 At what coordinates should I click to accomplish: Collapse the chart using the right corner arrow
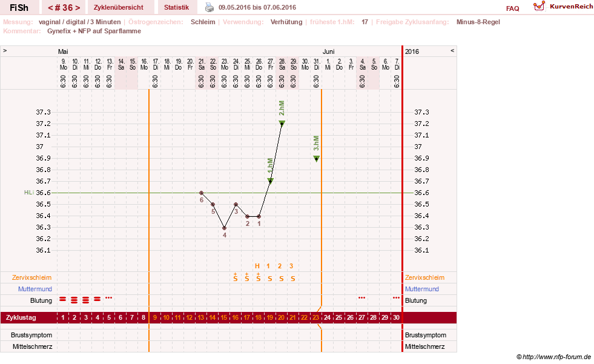coord(452,50)
